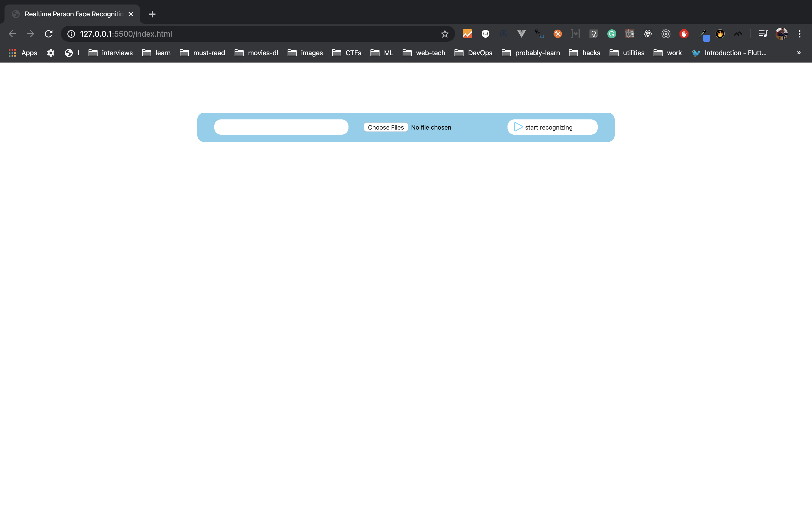Open the web-tech bookmarks folder
812x507 pixels.
(424, 53)
